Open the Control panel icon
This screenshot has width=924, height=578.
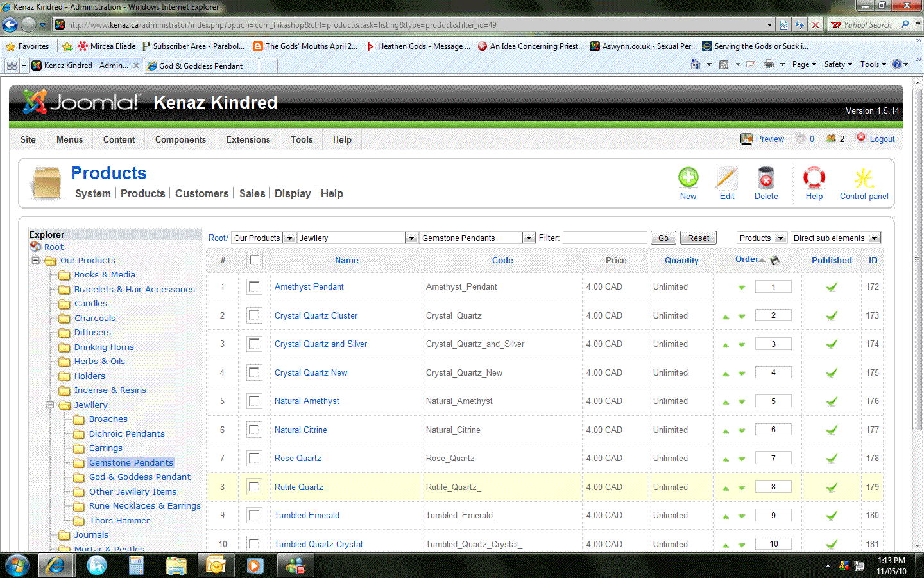click(864, 178)
